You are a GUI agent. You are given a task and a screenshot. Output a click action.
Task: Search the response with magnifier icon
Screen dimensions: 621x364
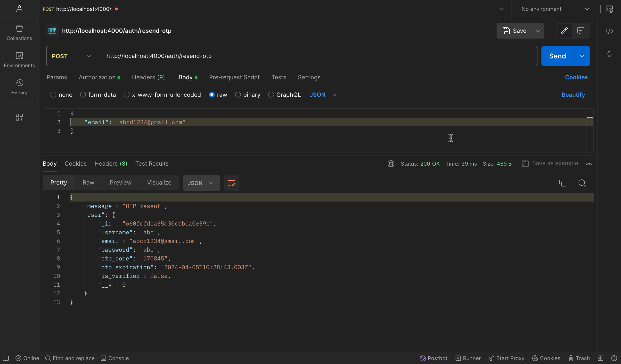coord(582,183)
